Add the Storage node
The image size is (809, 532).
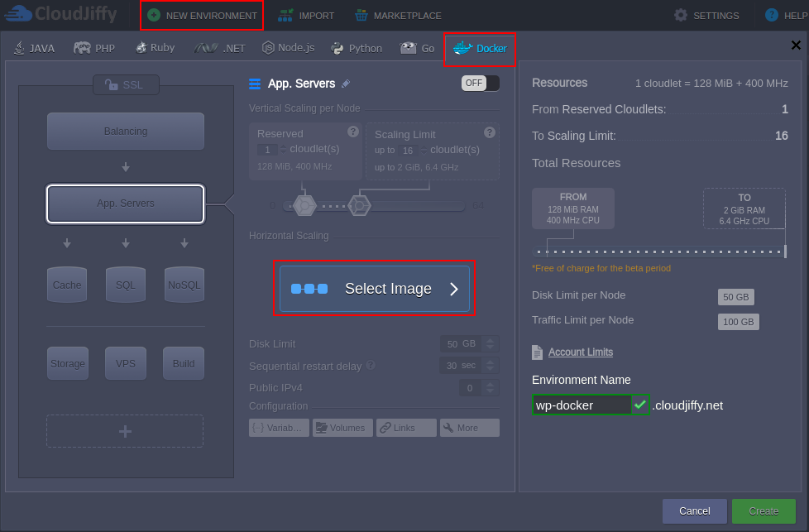click(x=68, y=363)
